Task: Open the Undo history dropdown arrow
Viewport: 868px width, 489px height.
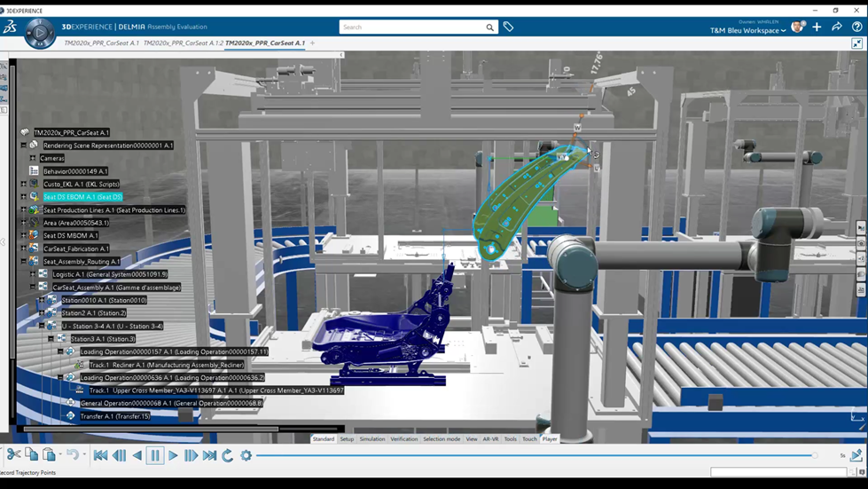Action: tap(84, 454)
